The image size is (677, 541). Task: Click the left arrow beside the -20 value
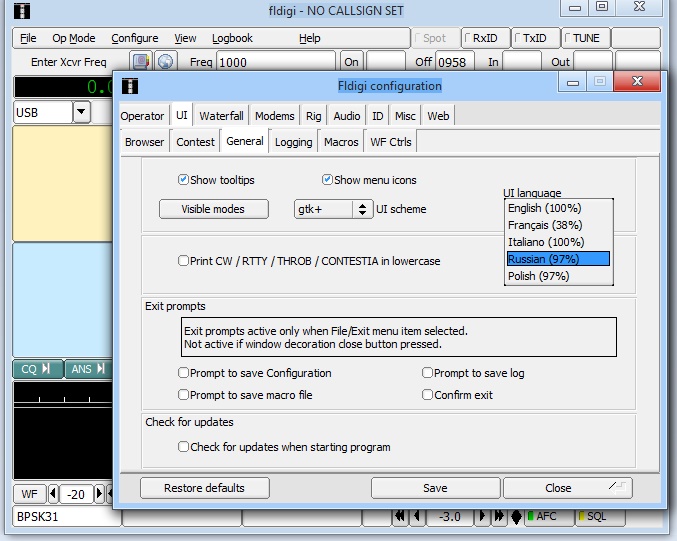pyautogui.click(x=51, y=494)
